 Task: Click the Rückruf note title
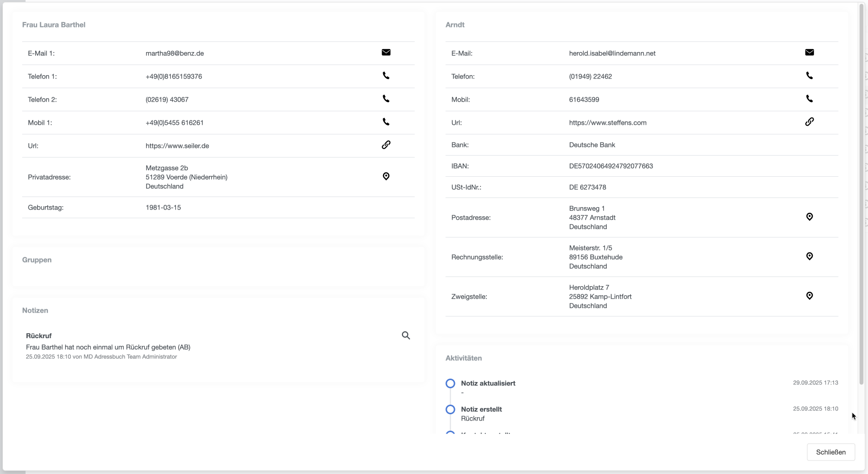coord(39,336)
